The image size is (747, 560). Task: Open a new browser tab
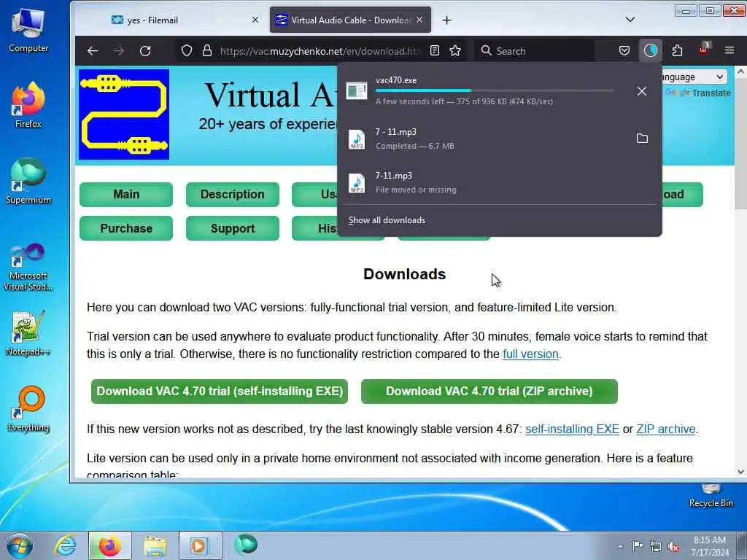pos(447,20)
